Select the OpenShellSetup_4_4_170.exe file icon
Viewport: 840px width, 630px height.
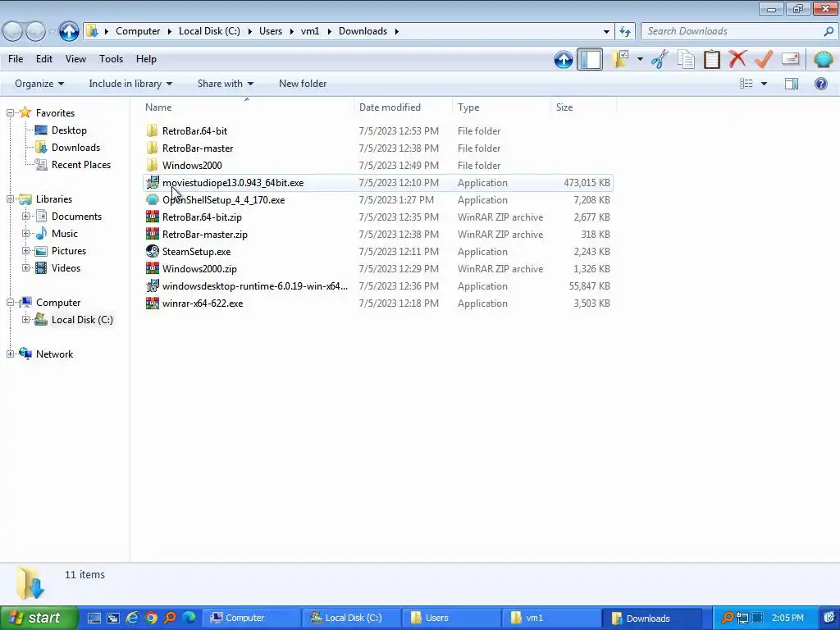153,200
